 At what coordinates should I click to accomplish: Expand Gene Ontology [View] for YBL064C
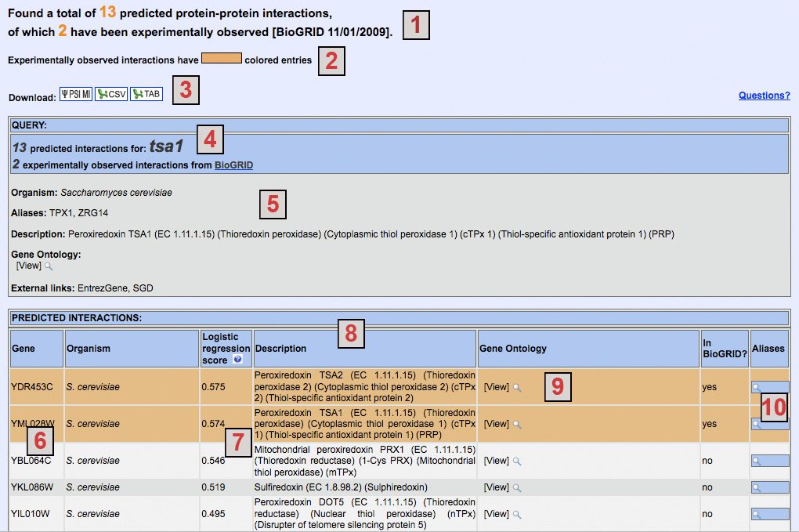tap(497, 461)
